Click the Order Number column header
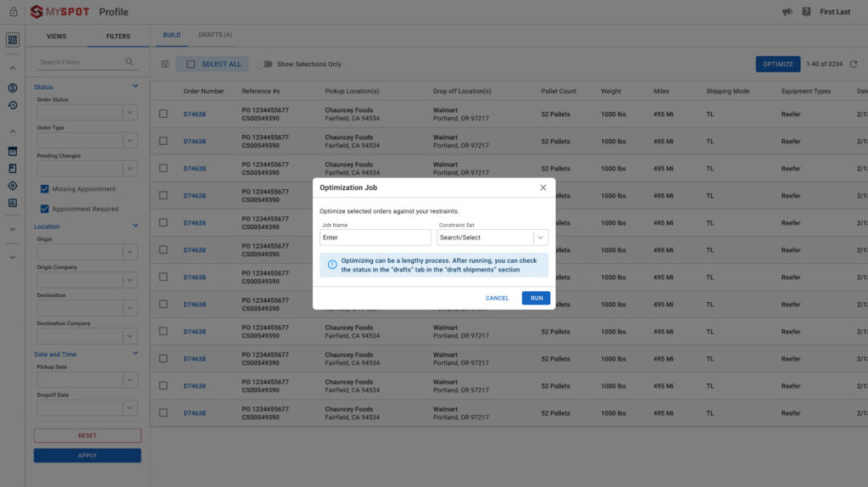 [x=203, y=92]
